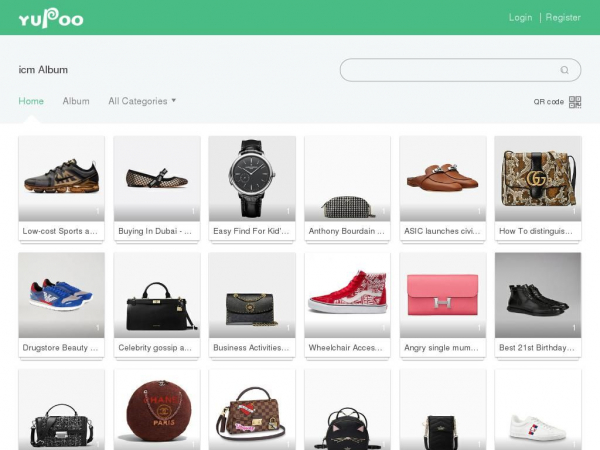Click the 'Celebrity gossip a...' album title
This screenshot has width=600, height=450.
coord(155,348)
